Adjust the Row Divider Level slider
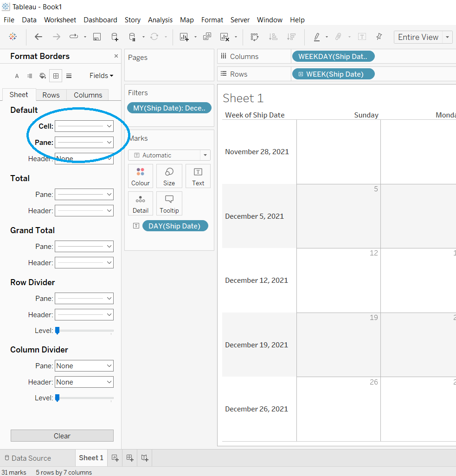Screen dimensions: 456x476 click(58, 331)
